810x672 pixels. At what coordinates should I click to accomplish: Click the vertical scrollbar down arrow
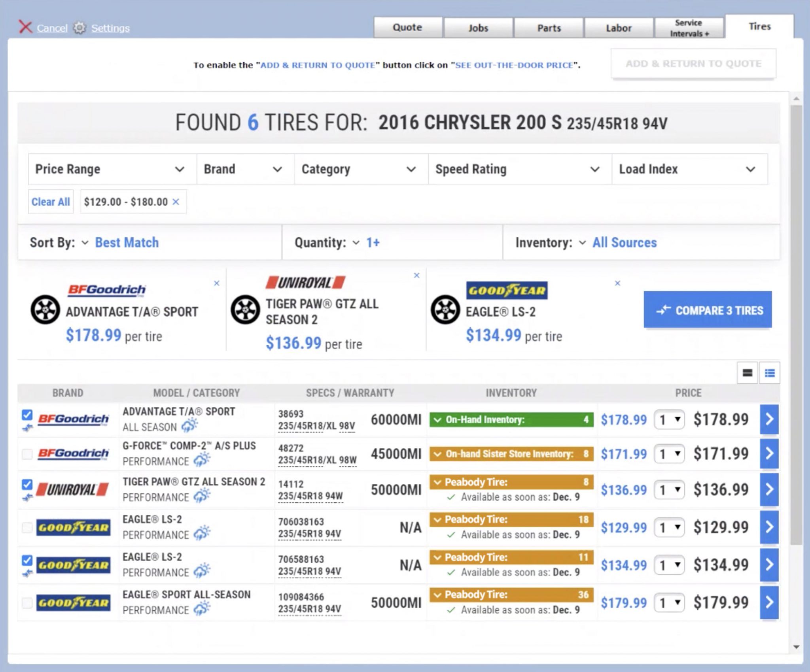797,647
